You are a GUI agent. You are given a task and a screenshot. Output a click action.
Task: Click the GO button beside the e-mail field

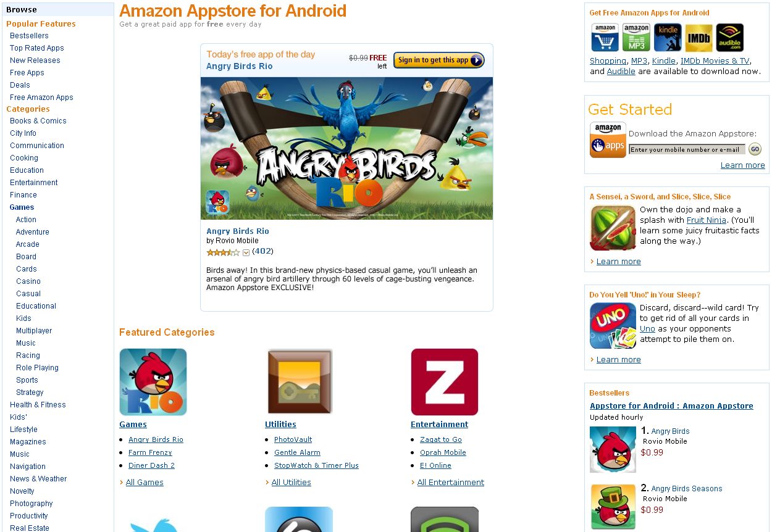755,149
